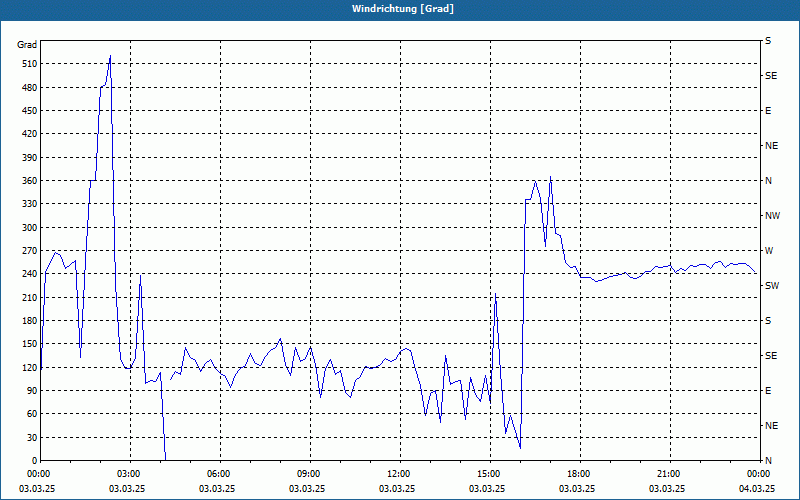The height and width of the screenshot is (500, 800).
Task: Click the 150 degree axis value
Action: click(29, 344)
